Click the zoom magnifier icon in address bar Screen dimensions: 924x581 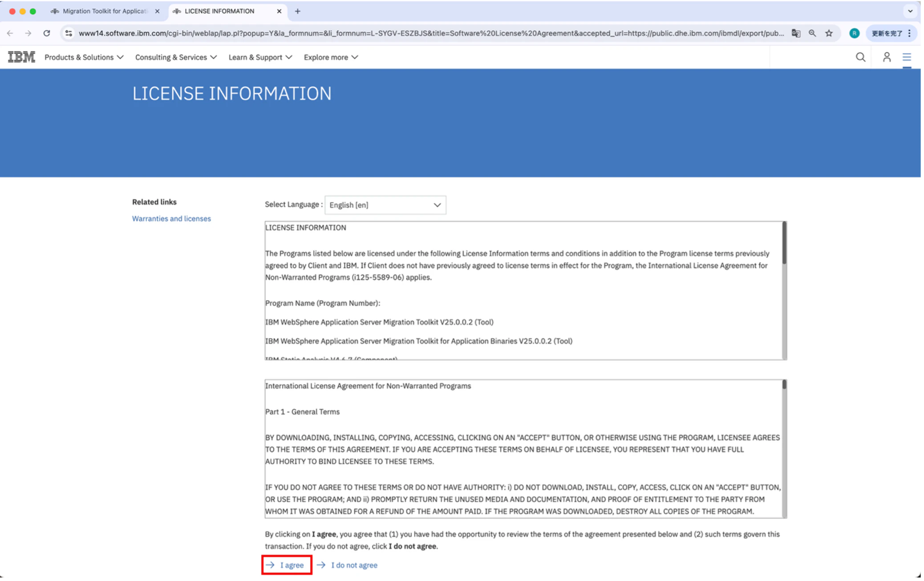point(812,33)
